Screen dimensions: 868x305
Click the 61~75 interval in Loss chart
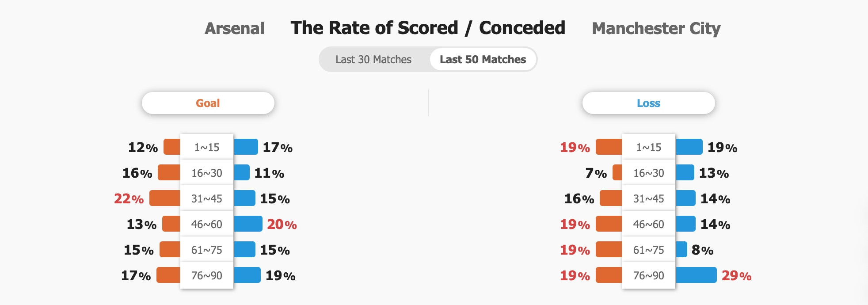tap(649, 250)
